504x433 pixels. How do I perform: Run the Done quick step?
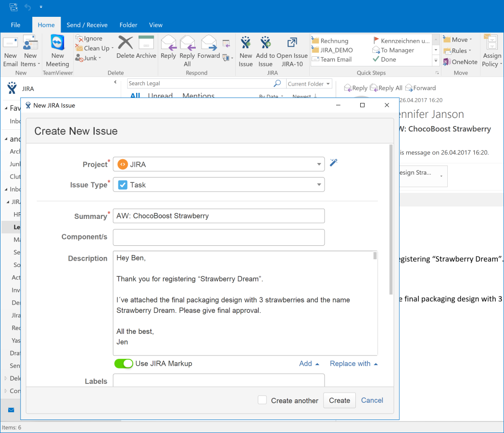coord(384,60)
